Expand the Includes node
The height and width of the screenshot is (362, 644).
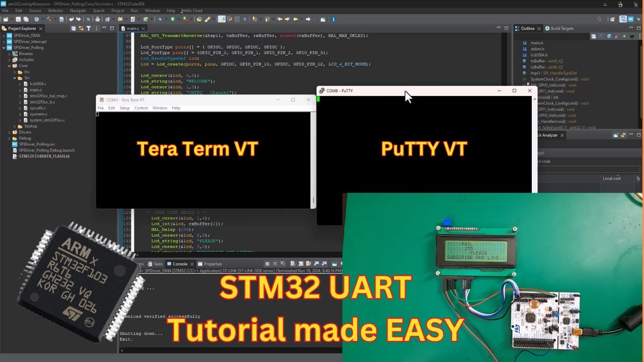click(x=9, y=60)
